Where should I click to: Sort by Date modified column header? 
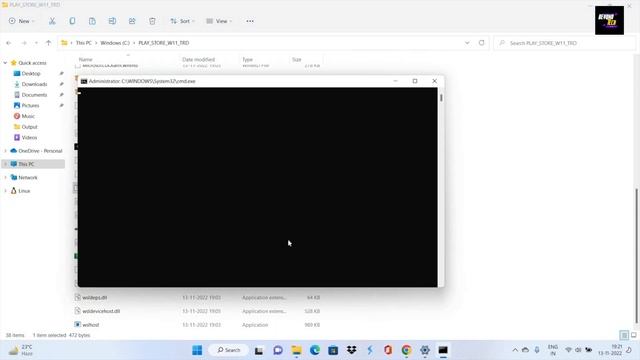pyautogui.click(x=198, y=60)
